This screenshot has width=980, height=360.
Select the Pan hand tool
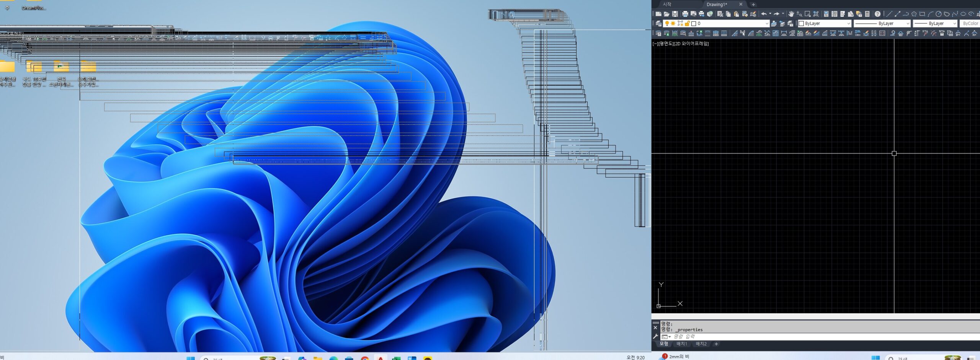pyautogui.click(x=791, y=14)
